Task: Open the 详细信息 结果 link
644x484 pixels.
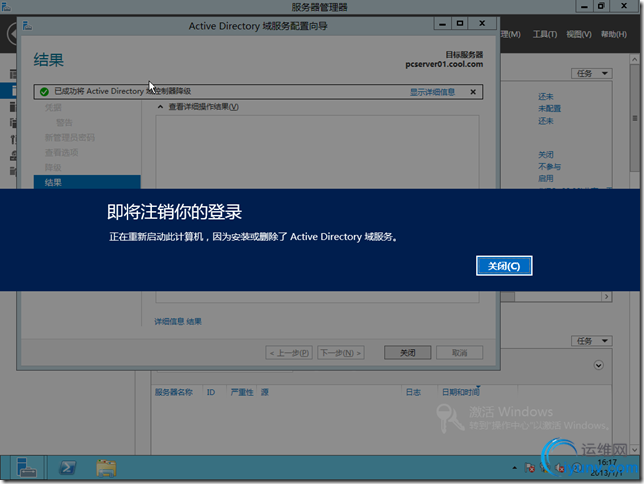Action: [178, 321]
